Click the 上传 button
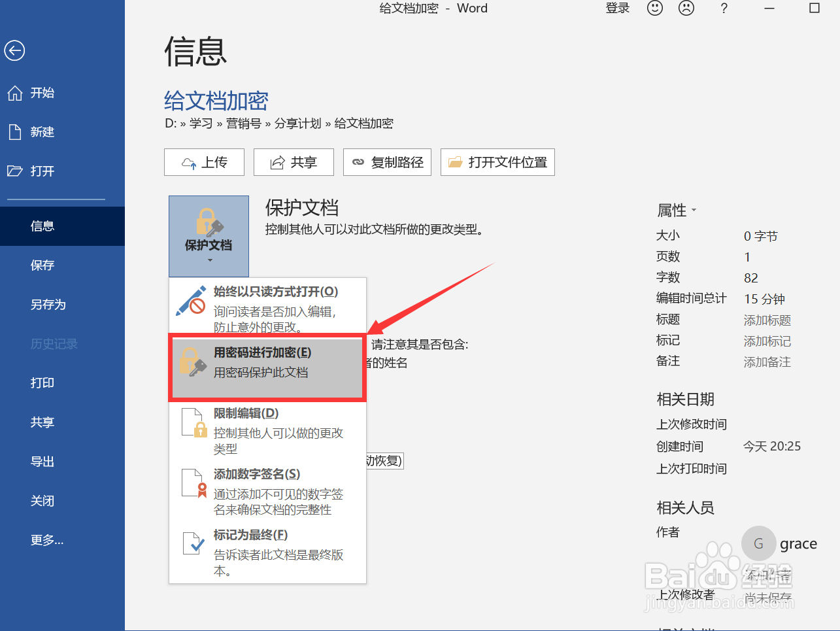This screenshot has height=631, width=840. click(x=204, y=162)
